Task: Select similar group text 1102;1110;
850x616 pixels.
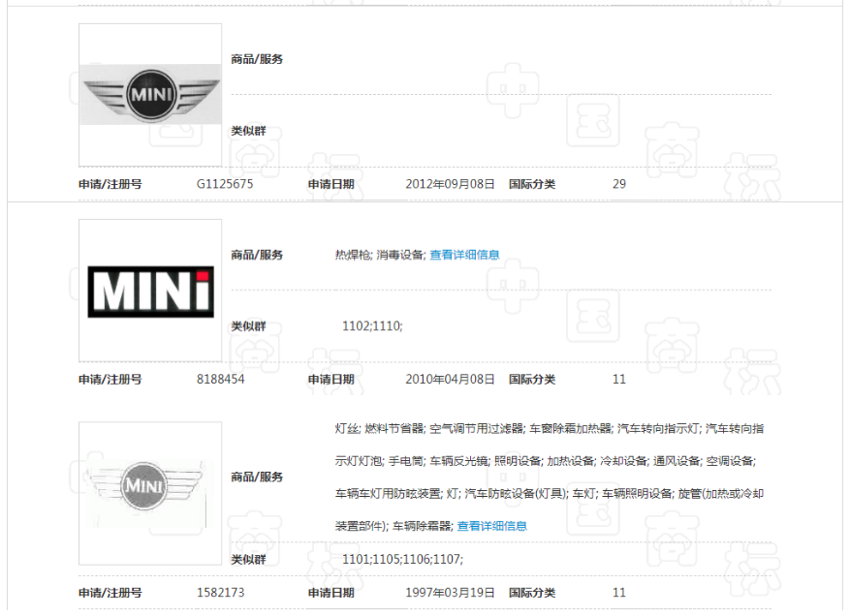Action: [x=372, y=326]
